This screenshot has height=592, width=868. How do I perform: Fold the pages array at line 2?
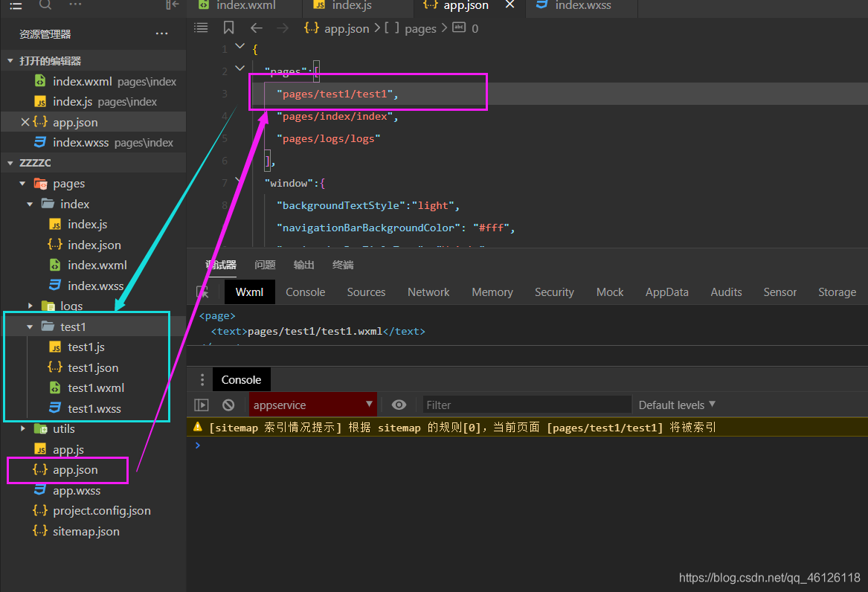click(x=239, y=68)
